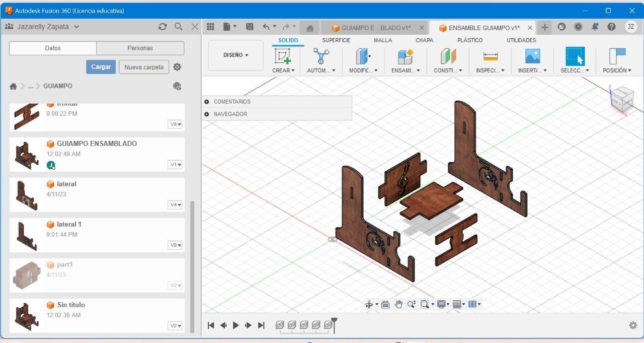Open the extensions icon in the top bar
The height and width of the screenshot is (343, 644).
click(562, 27)
